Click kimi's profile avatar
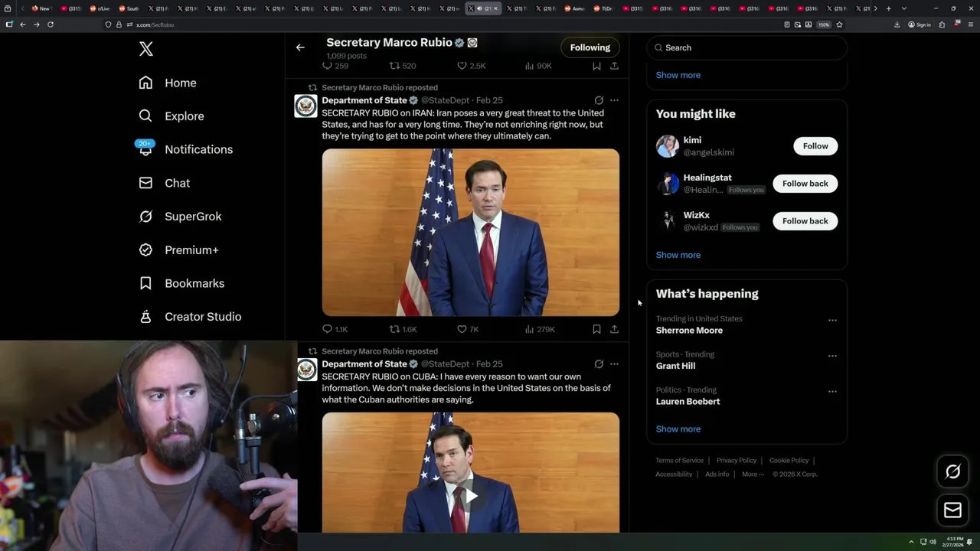 pyautogui.click(x=668, y=146)
